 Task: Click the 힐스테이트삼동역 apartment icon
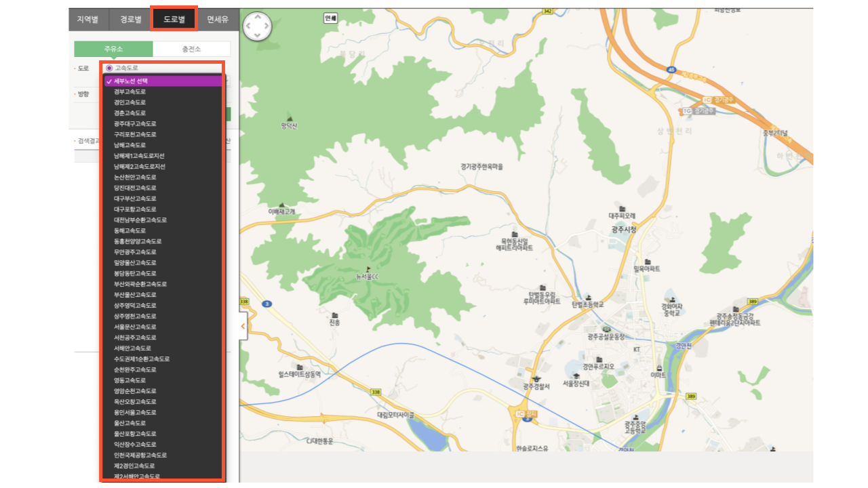[299, 366]
